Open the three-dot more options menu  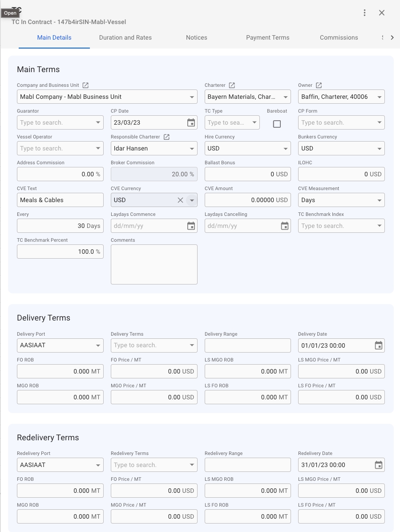(x=364, y=13)
